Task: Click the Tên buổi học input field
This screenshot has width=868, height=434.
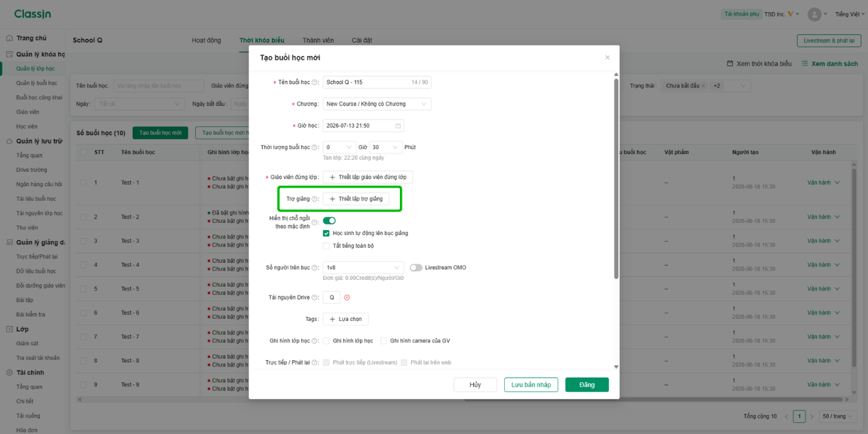Action: [377, 82]
